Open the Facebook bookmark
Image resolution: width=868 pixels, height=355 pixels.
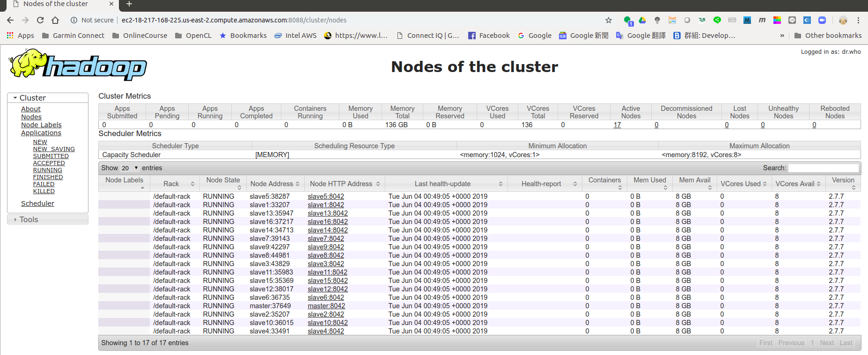point(489,36)
